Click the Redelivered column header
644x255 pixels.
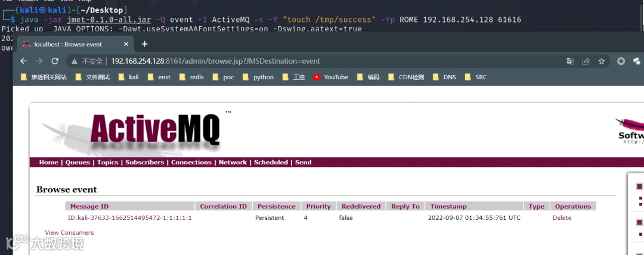[361, 206]
